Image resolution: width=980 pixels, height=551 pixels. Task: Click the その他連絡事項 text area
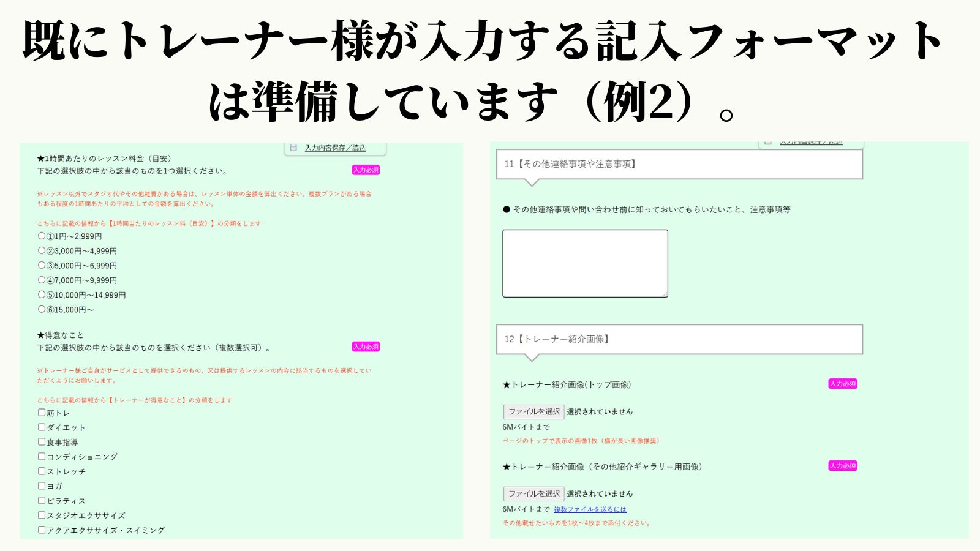pos(585,263)
